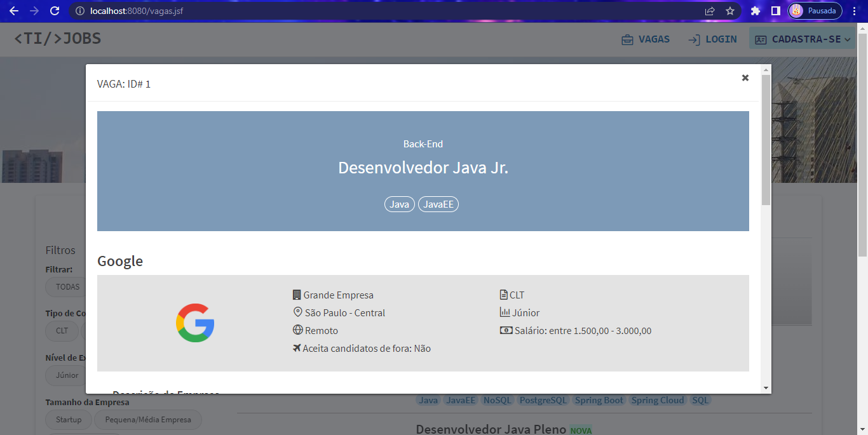Viewport: 868px width, 435px height.
Task: Toggle the CLT contract type filter
Action: pyautogui.click(x=62, y=331)
